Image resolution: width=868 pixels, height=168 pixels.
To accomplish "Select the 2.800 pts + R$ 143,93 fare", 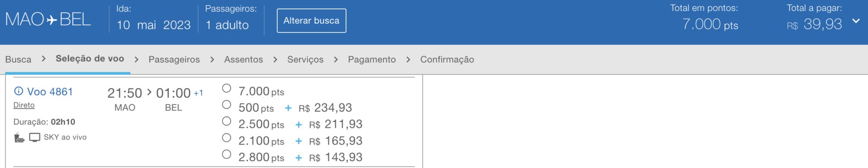I will [x=226, y=154].
